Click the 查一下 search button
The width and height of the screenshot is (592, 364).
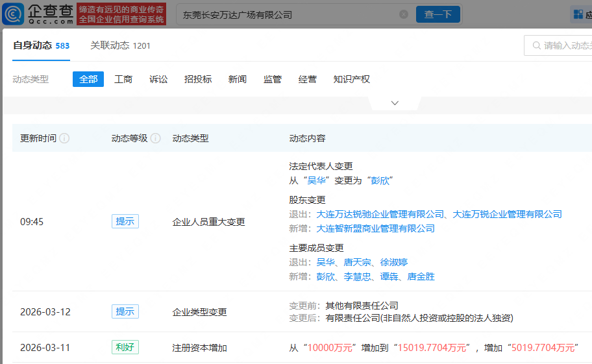tap(438, 14)
